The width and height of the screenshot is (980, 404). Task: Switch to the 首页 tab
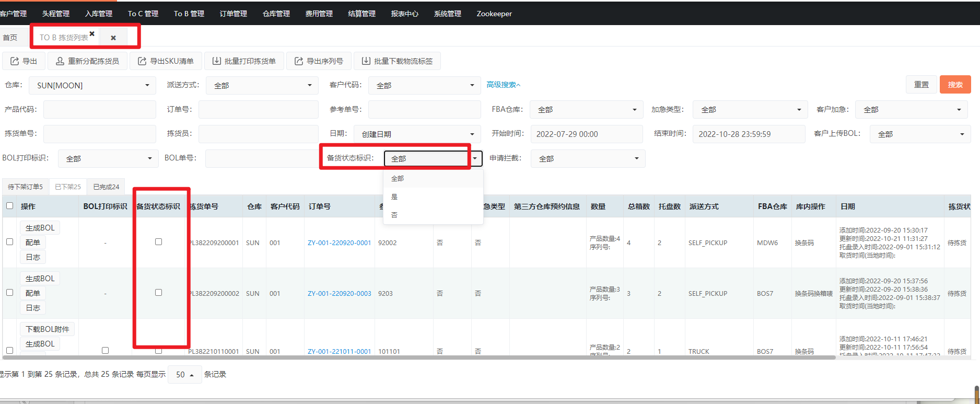click(x=10, y=38)
